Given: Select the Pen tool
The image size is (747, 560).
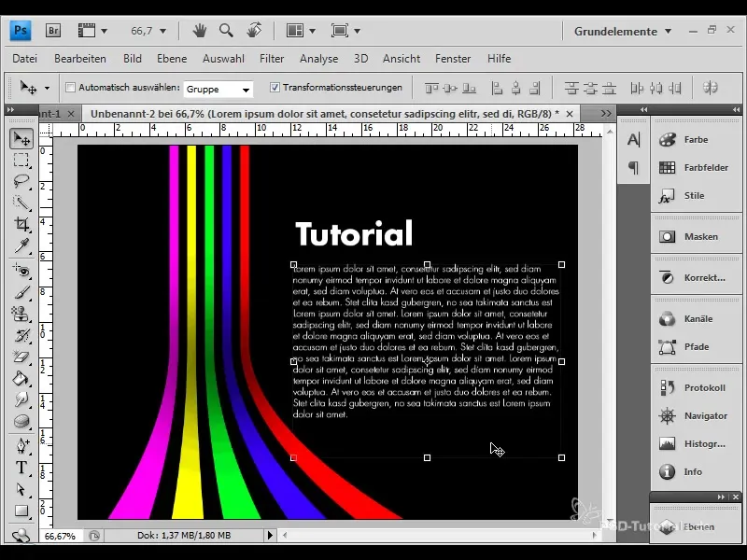Looking at the screenshot, I should [x=21, y=446].
